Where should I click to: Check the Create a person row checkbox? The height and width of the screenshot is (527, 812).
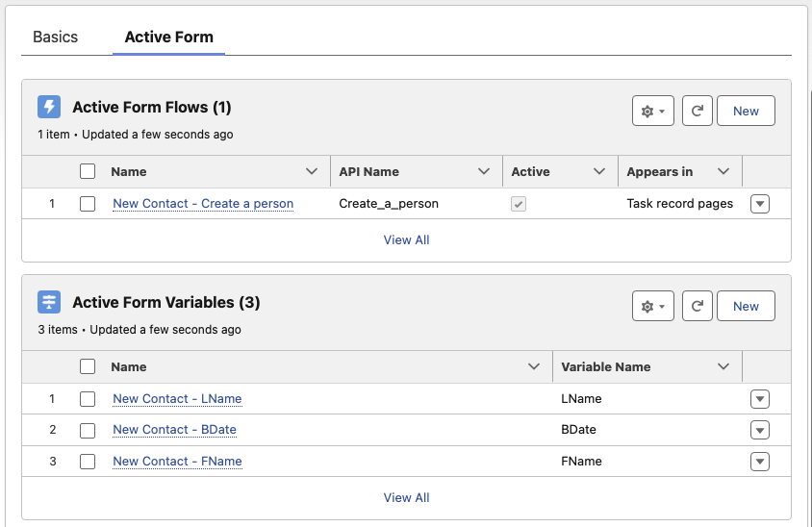88,204
